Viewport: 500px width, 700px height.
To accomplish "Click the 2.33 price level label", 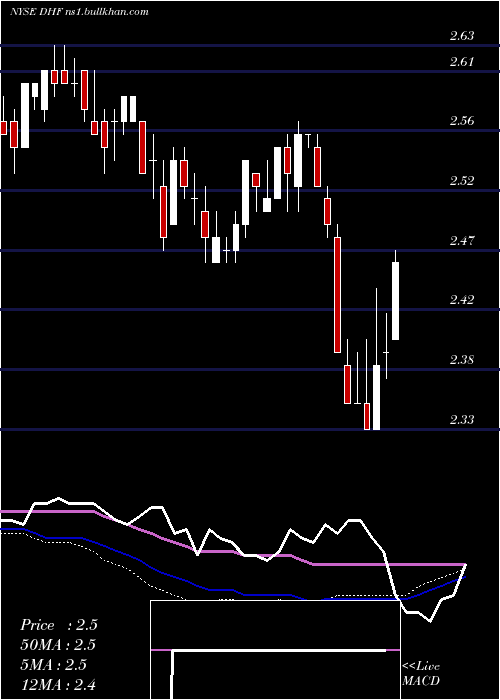I will coord(462,420).
